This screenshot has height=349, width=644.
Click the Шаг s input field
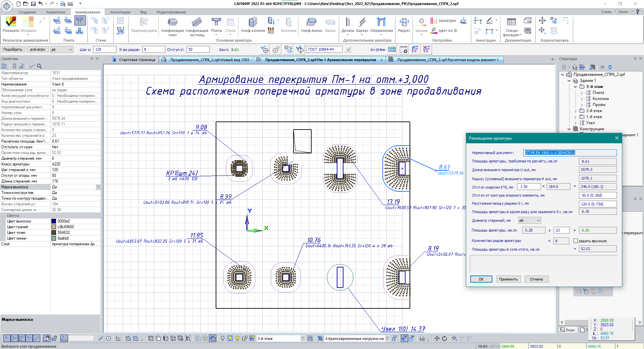coord(104,49)
